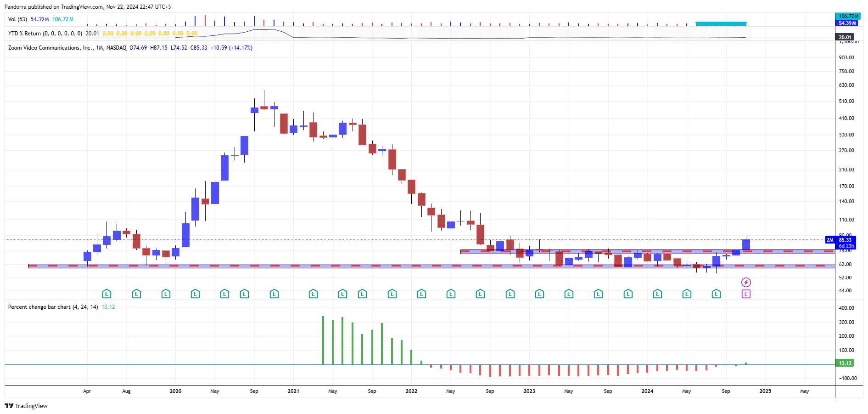Click the 54.39M volume scale label

point(847,23)
